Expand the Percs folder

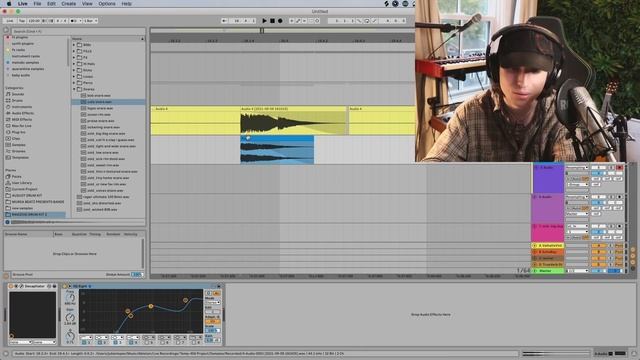click(x=74, y=83)
